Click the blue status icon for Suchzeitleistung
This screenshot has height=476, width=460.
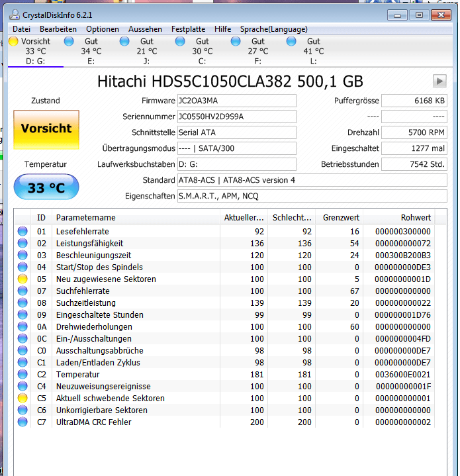pyautogui.click(x=23, y=303)
